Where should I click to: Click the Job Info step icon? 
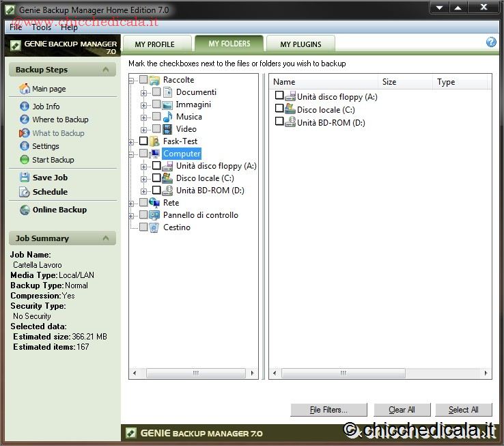pos(25,107)
